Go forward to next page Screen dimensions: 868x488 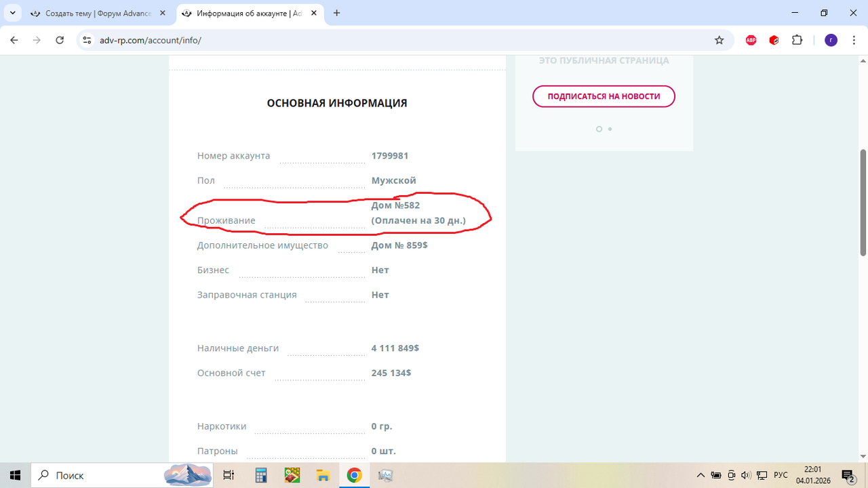pos(37,41)
